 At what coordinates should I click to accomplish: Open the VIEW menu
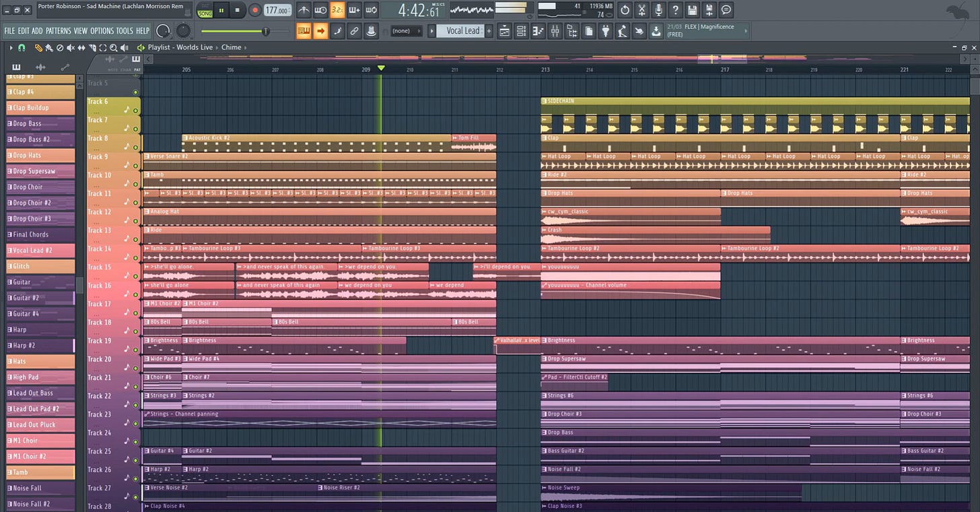[81, 31]
